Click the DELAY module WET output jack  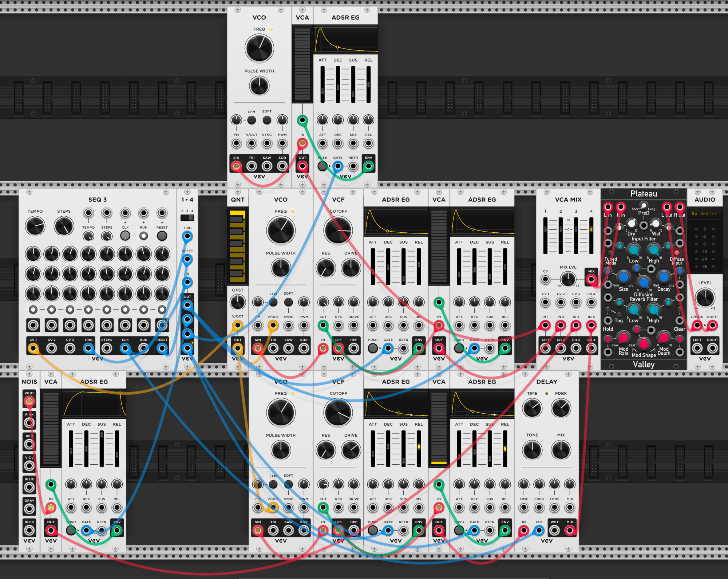tap(554, 530)
